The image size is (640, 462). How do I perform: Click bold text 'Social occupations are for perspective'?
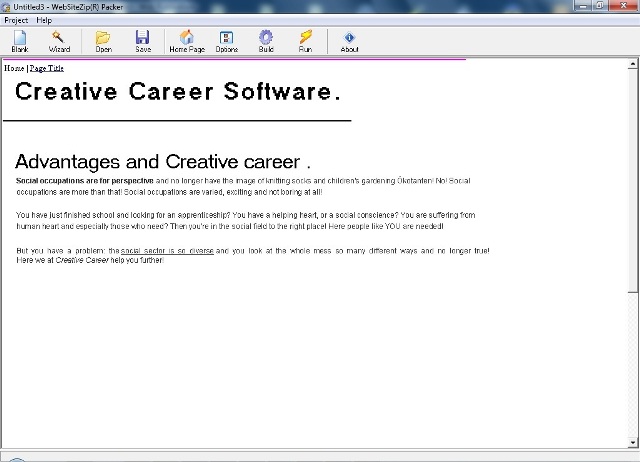coord(85,181)
